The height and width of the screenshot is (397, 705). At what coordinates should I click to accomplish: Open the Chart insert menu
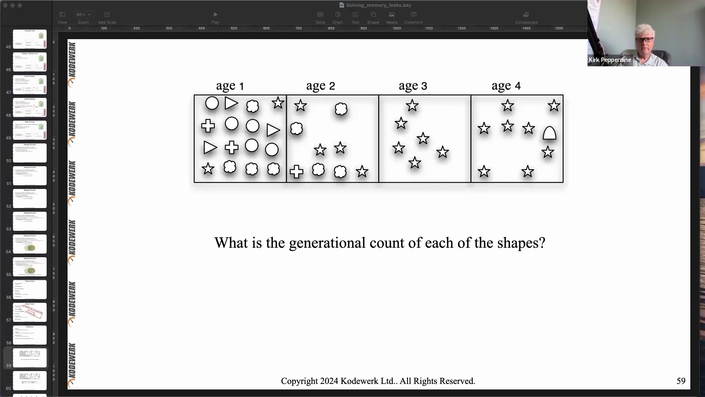click(x=338, y=18)
